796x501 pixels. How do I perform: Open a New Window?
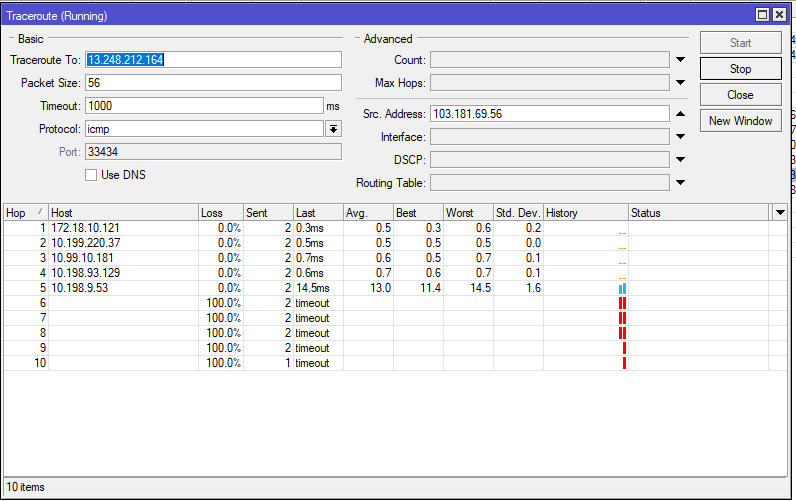pyautogui.click(x=740, y=121)
